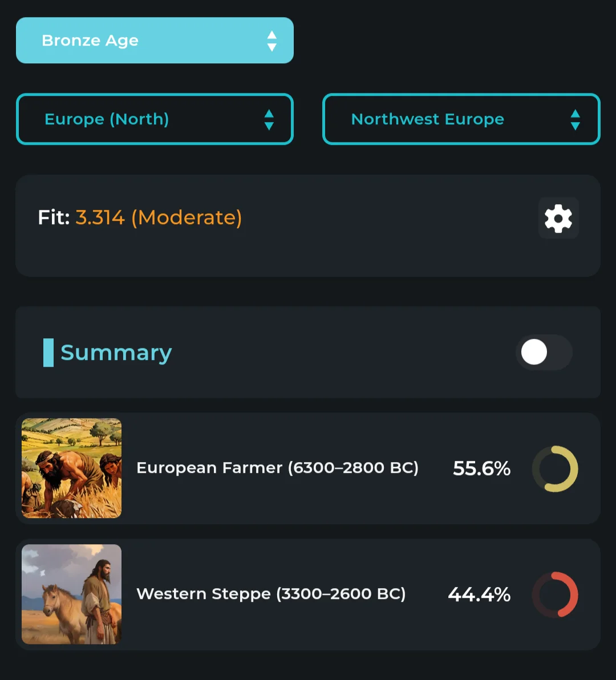Click the Fit 3.314 (Moderate) label
The height and width of the screenshot is (680, 616).
(140, 217)
